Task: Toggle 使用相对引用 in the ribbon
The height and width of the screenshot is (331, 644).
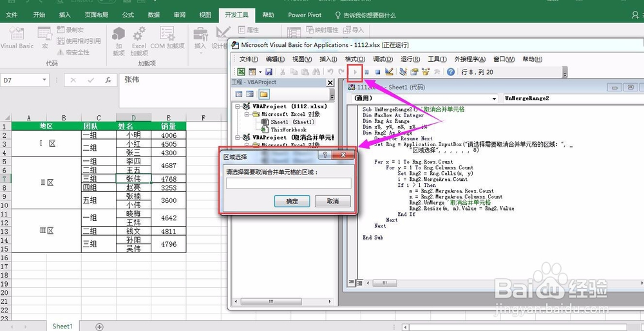Action: tap(79, 41)
